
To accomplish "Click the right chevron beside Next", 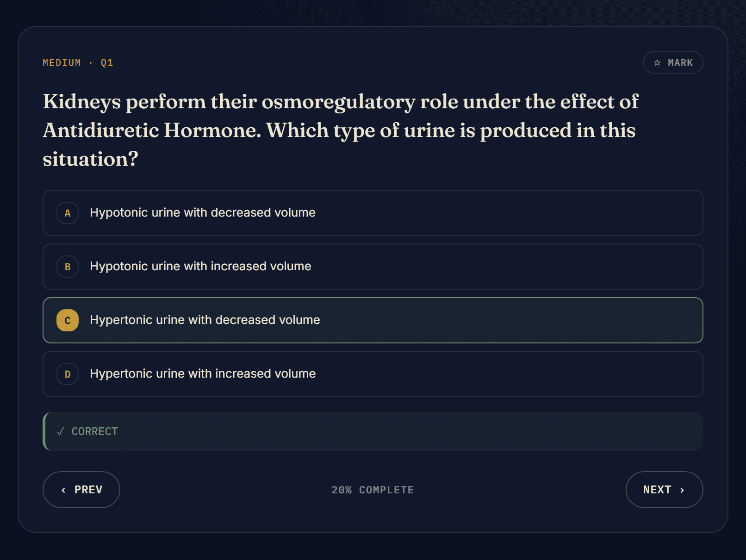I will [682, 490].
